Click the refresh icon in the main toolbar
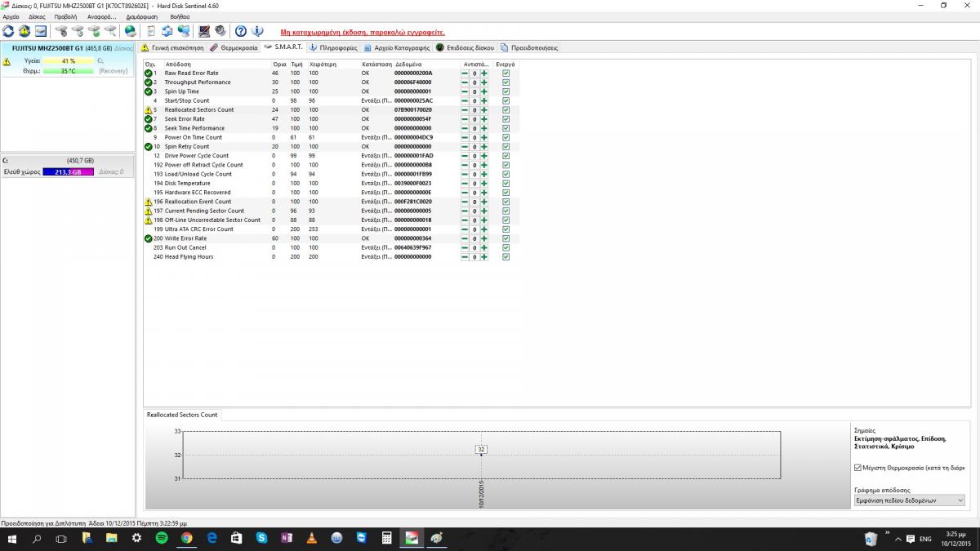This screenshot has width=980, height=551. [x=8, y=31]
